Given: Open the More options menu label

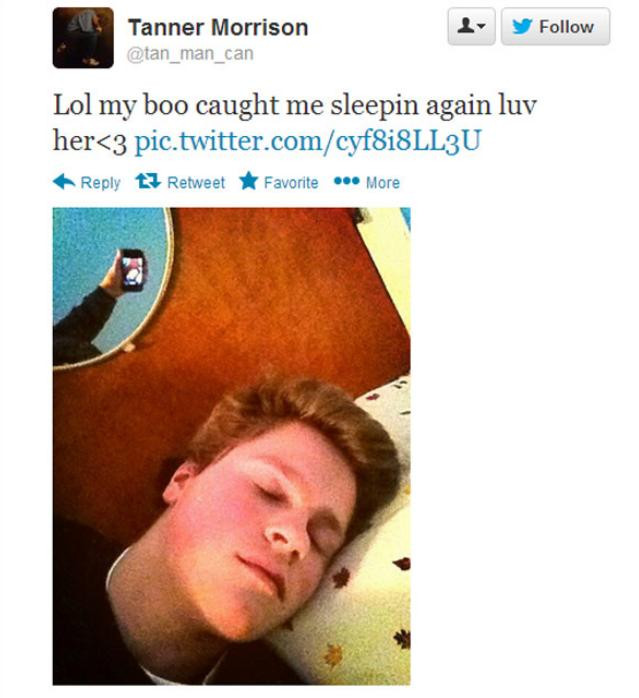Looking at the screenshot, I should click(383, 183).
